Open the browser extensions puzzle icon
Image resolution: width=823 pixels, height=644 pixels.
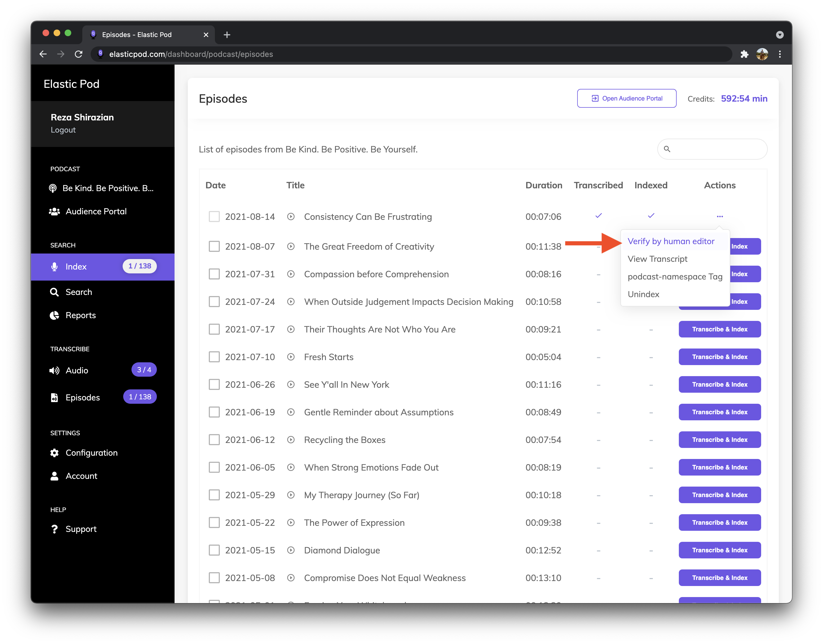coord(744,54)
